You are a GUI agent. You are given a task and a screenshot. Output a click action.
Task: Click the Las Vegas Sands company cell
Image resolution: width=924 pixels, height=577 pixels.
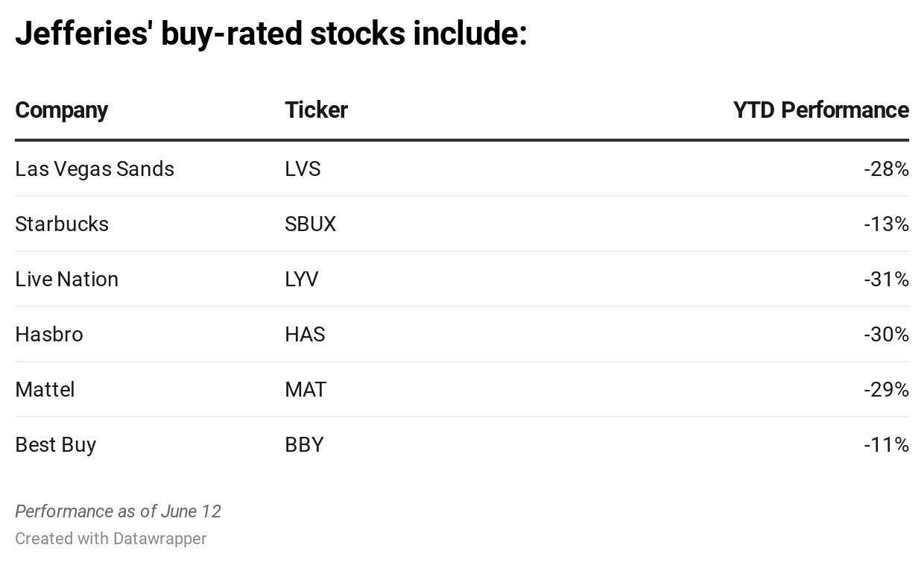(95, 169)
